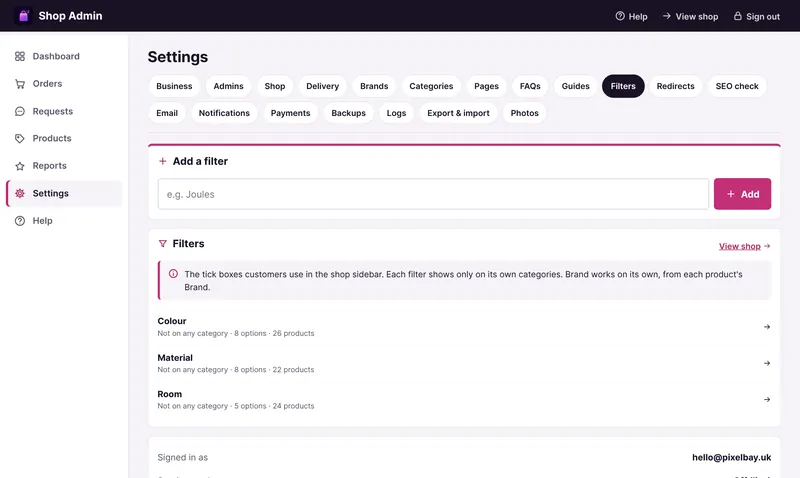Click the Settings gear icon in sidebar
The width and height of the screenshot is (800, 478).
point(20,193)
